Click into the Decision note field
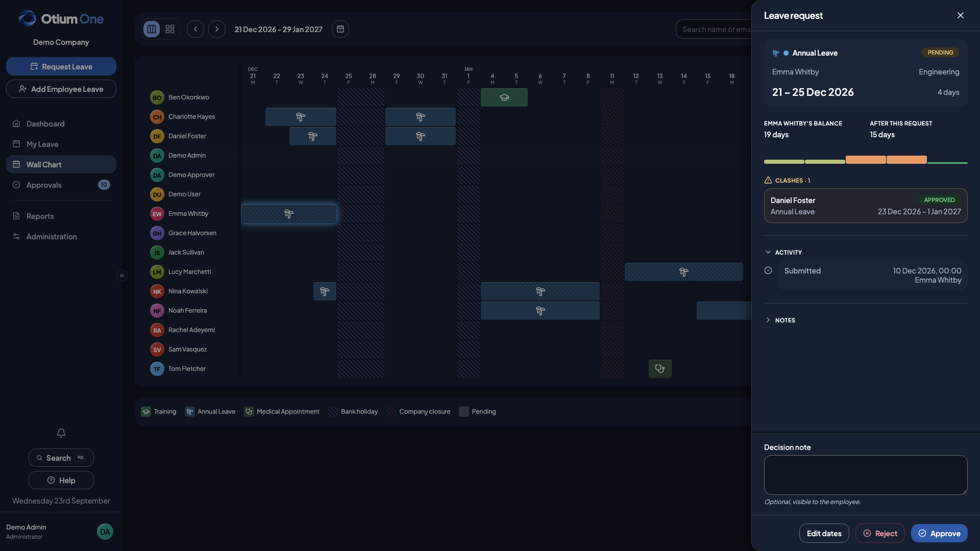 pos(866,474)
